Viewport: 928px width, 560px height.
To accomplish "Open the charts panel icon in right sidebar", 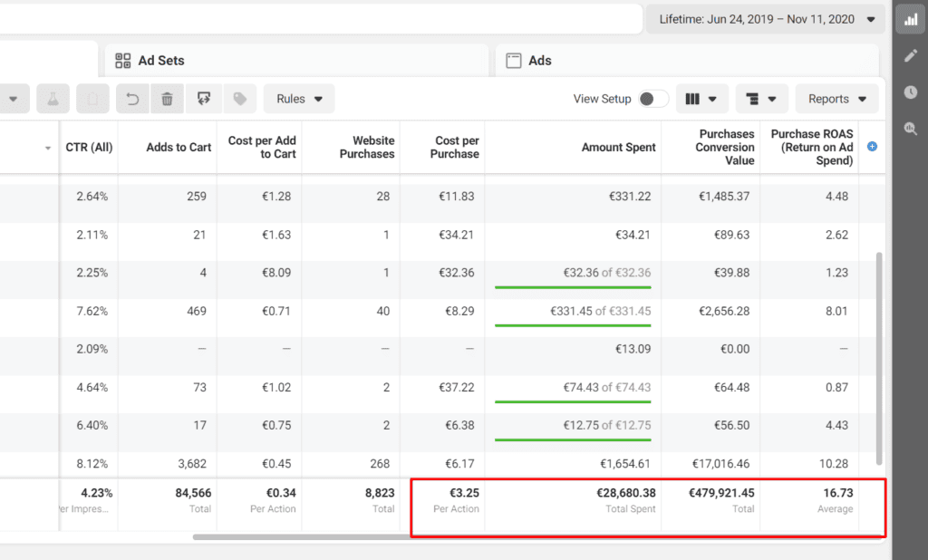I will 910,20.
